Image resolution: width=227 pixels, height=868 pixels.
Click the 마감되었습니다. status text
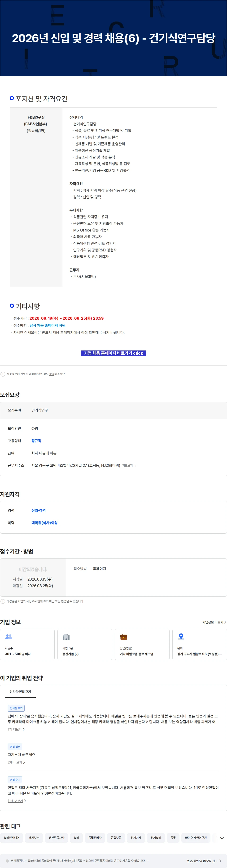(33, 569)
